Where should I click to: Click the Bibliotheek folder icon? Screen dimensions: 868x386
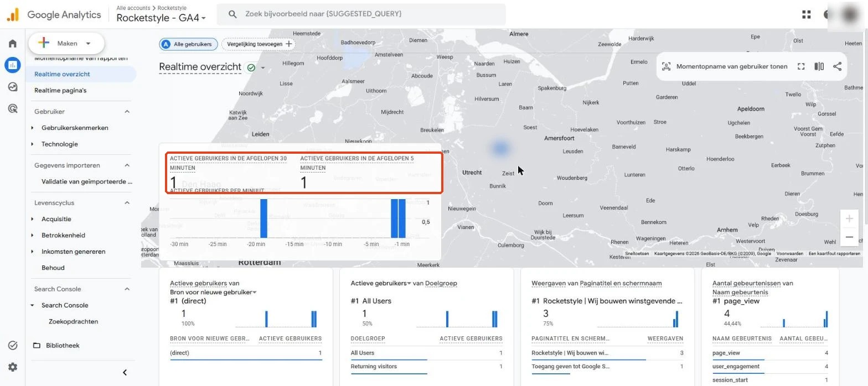point(37,346)
